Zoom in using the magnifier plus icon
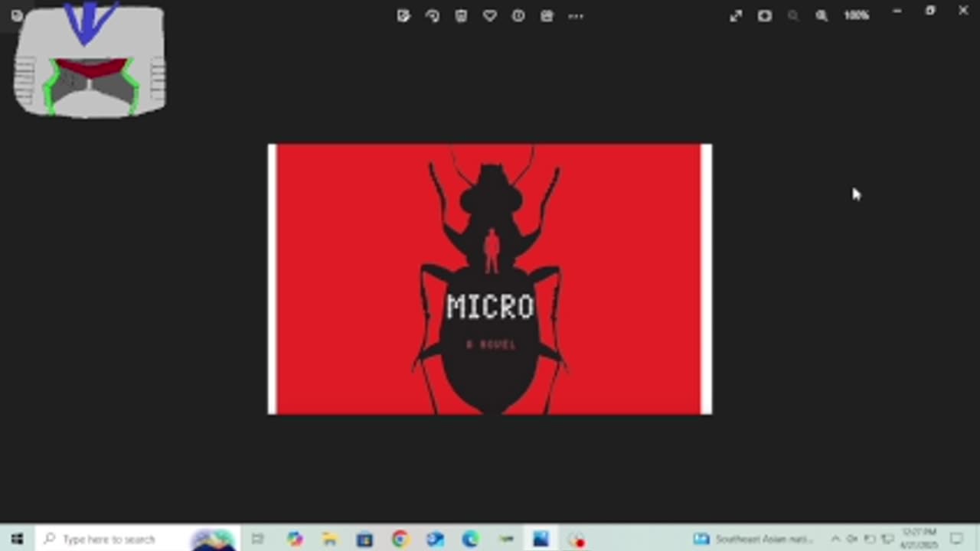 822,15
